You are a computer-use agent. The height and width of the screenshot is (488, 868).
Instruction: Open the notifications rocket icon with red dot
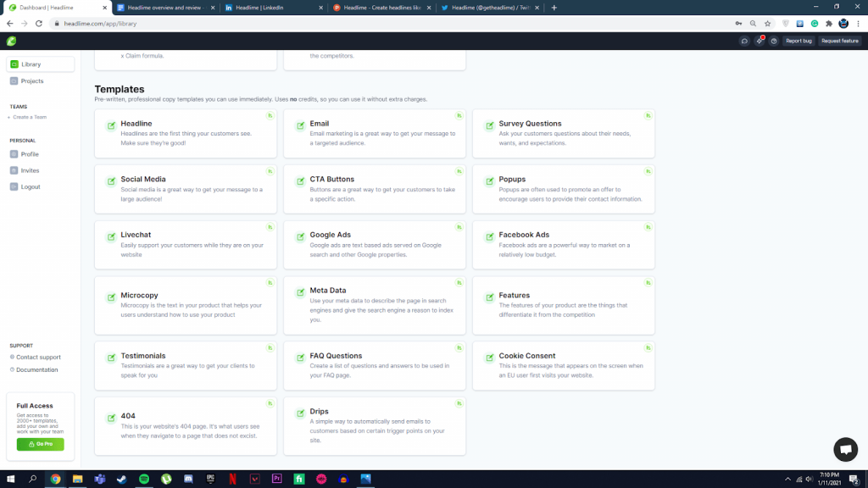point(759,41)
